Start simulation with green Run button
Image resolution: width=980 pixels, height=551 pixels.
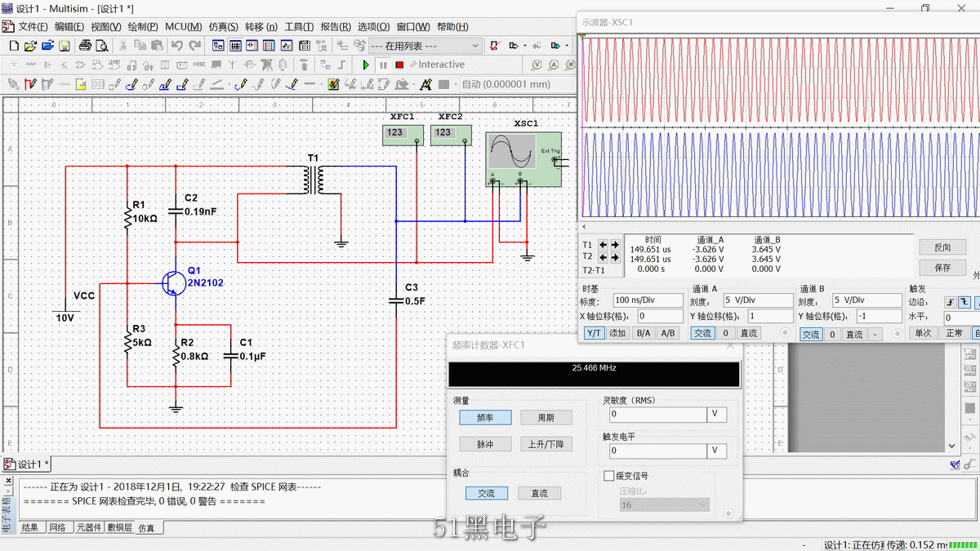[366, 64]
